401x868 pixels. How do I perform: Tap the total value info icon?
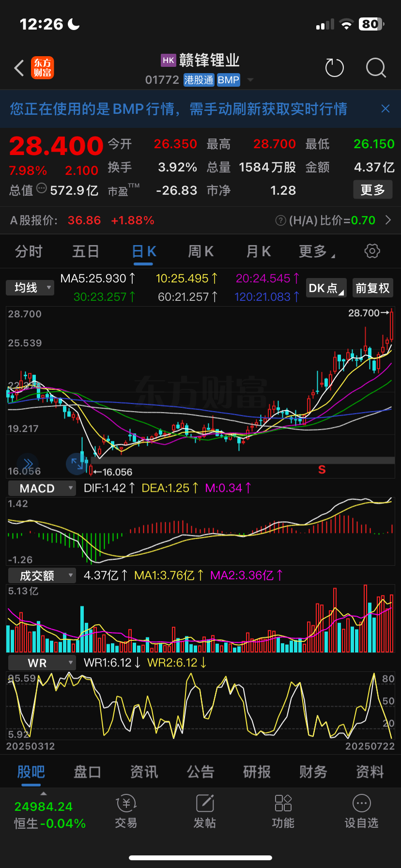[42, 188]
